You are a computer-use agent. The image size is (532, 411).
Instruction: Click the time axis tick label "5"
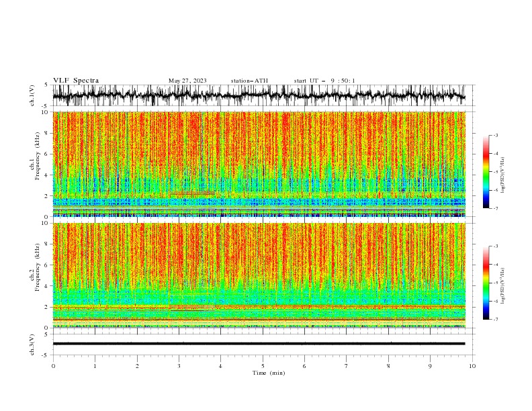pyautogui.click(x=263, y=366)
